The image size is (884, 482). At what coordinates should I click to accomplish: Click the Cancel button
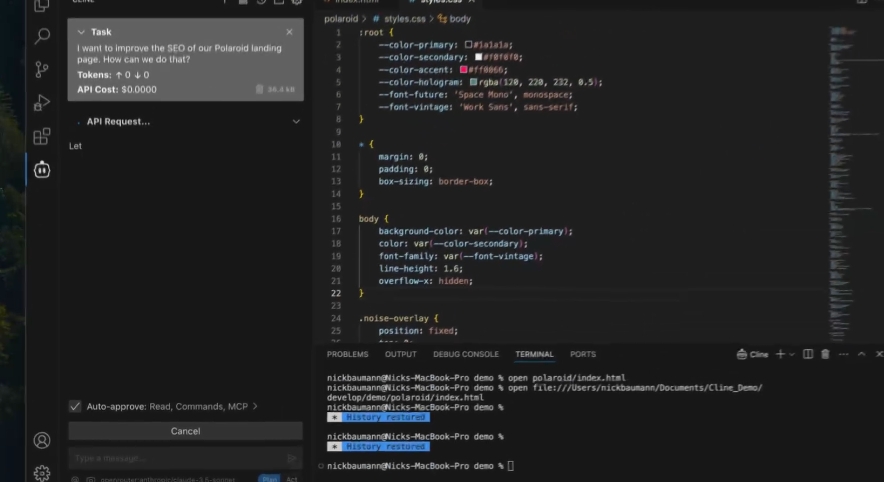185,431
